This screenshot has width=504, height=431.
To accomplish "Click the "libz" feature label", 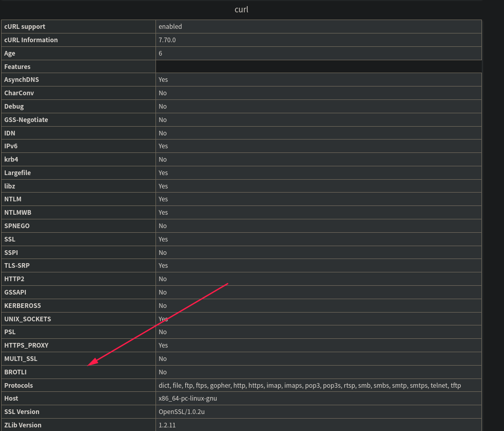I will click(10, 186).
